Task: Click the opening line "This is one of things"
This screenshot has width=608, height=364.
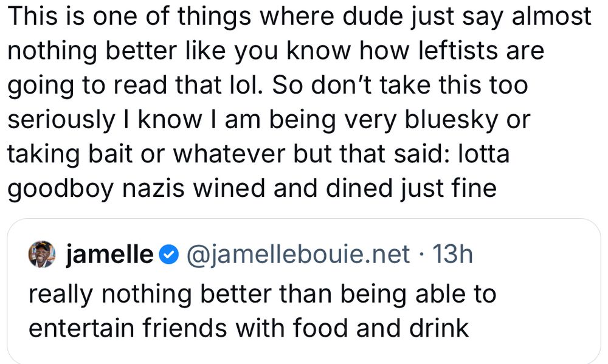Action: click(129, 16)
